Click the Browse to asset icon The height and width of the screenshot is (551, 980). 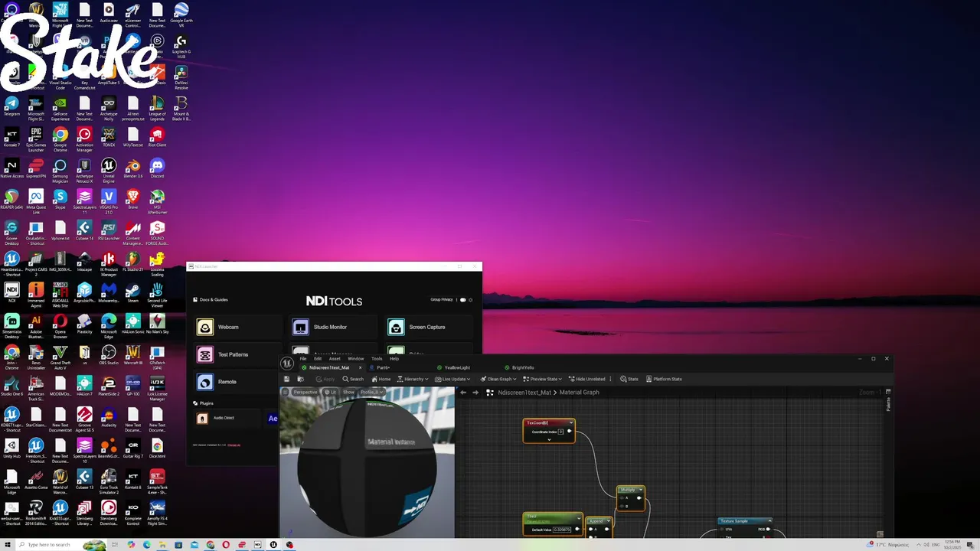(x=300, y=379)
